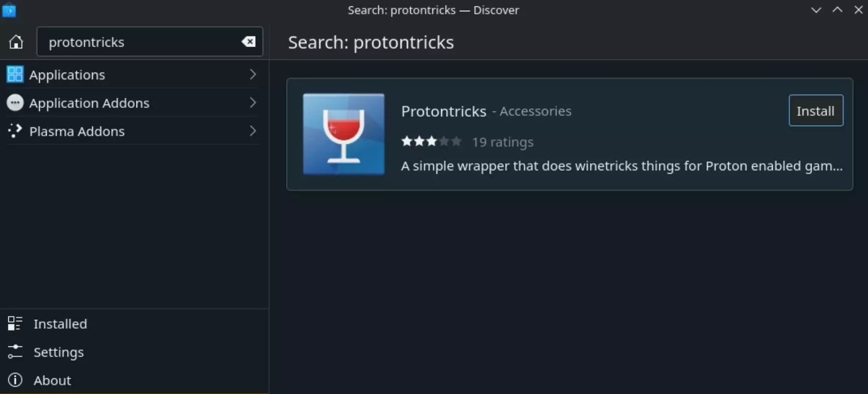Click the home icon in the sidebar
The width and height of the screenshot is (868, 394).
tap(16, 42)
